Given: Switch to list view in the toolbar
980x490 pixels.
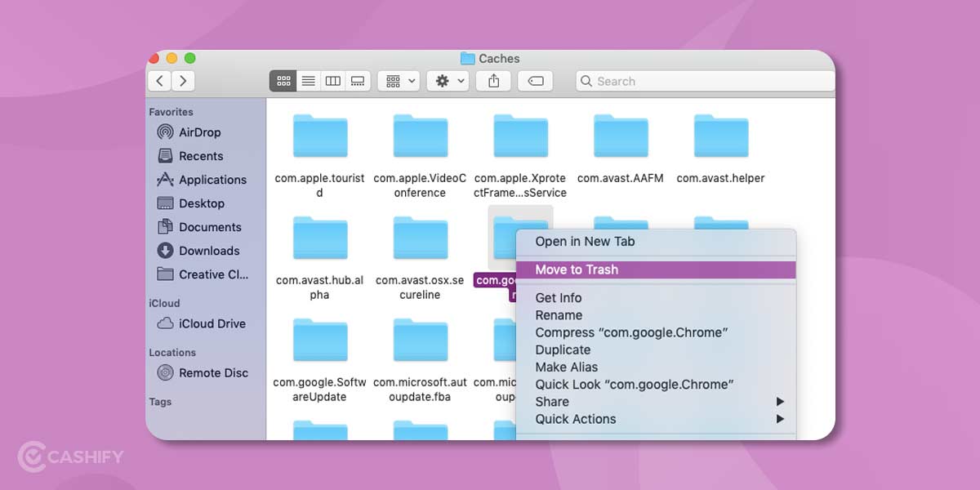Looking at the screenshot, I should [x=308, y=80].
